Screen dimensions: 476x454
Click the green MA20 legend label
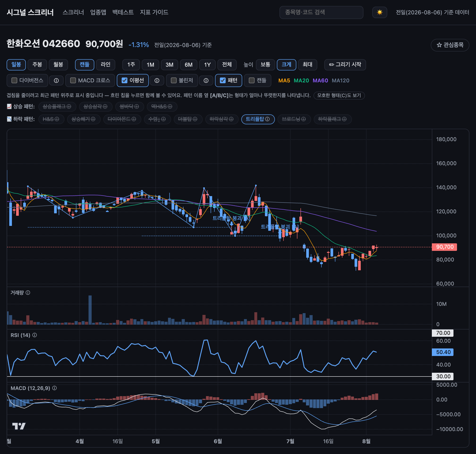point(301,81)
